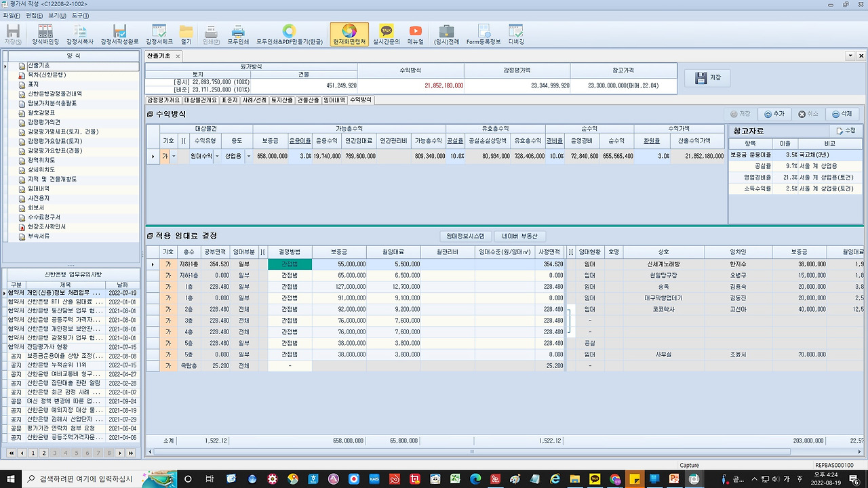
Task: Click 삭제 in the 수익방식 section
Action: (x=842, y=115)
